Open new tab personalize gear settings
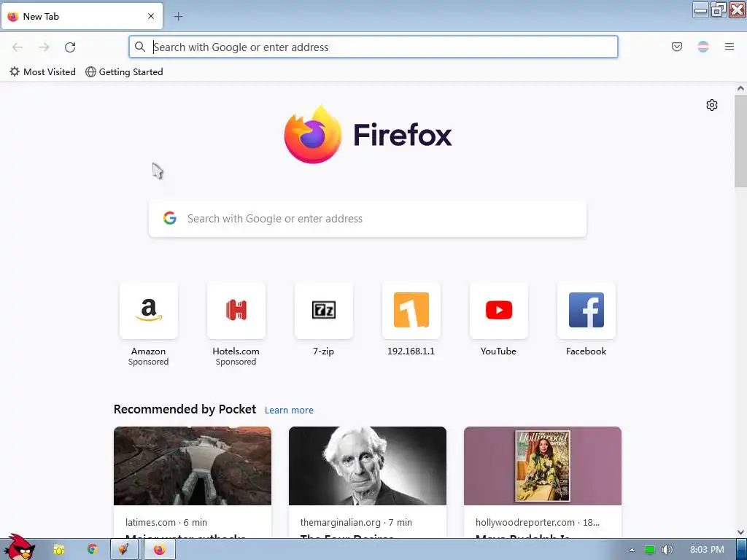The image size is (747, 560). click(712, 105)
